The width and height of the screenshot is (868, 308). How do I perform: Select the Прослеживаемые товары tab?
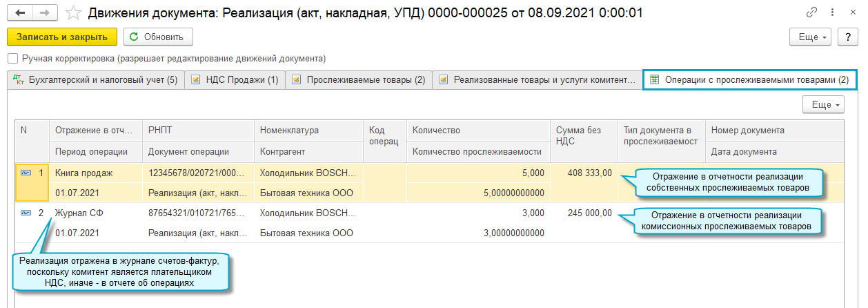359,80
